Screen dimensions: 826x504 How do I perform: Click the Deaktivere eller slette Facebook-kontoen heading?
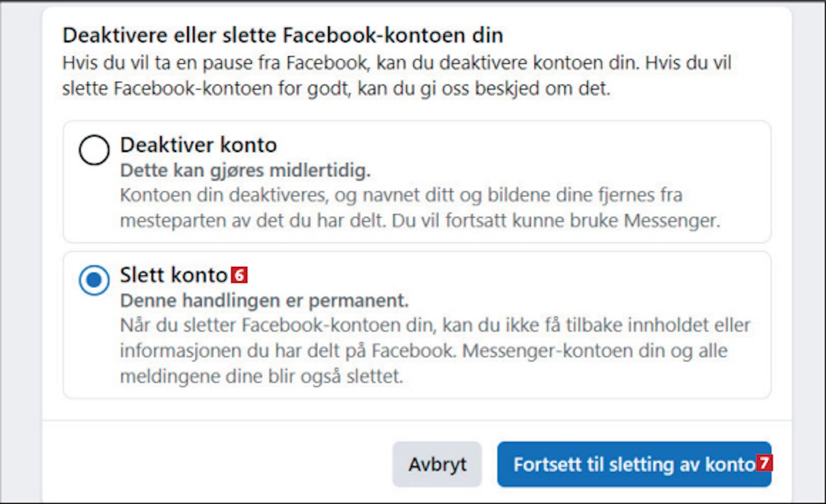coord(282,35)
